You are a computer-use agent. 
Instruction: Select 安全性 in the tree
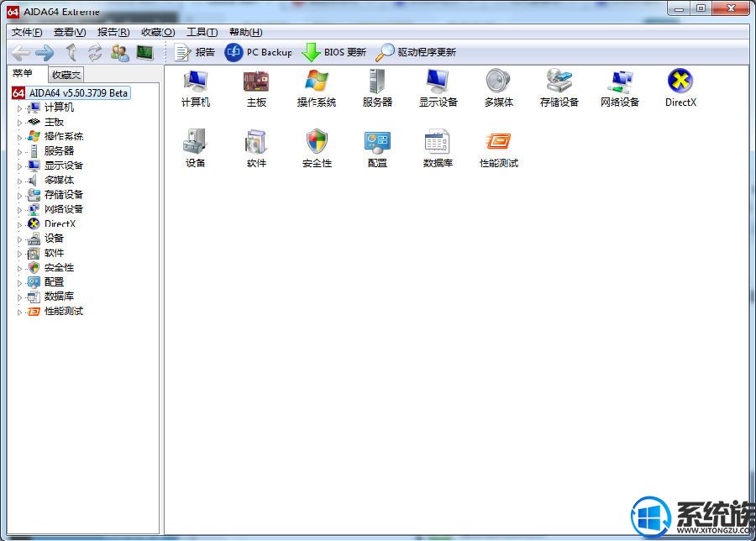pyautogui.click(x=60, y=268)
